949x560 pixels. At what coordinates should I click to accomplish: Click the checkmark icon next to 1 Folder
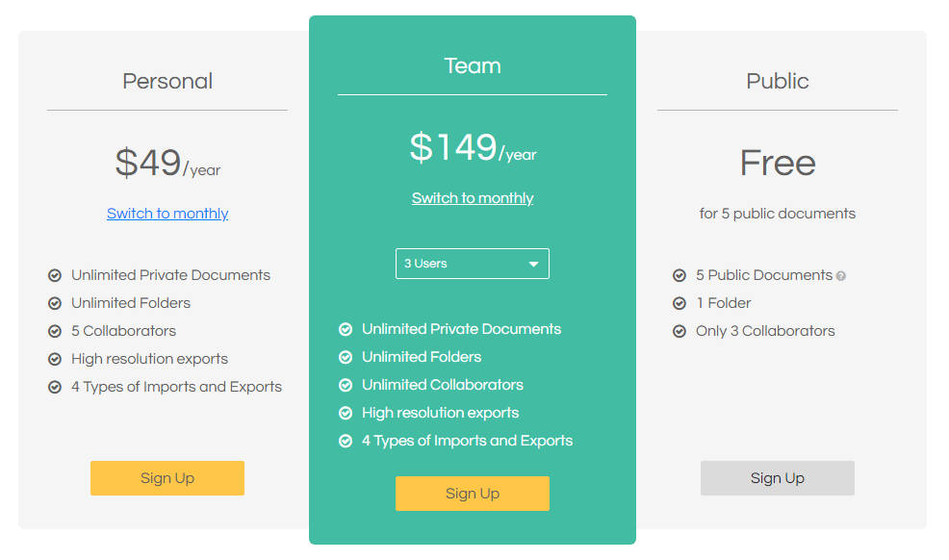coord(680,303)
